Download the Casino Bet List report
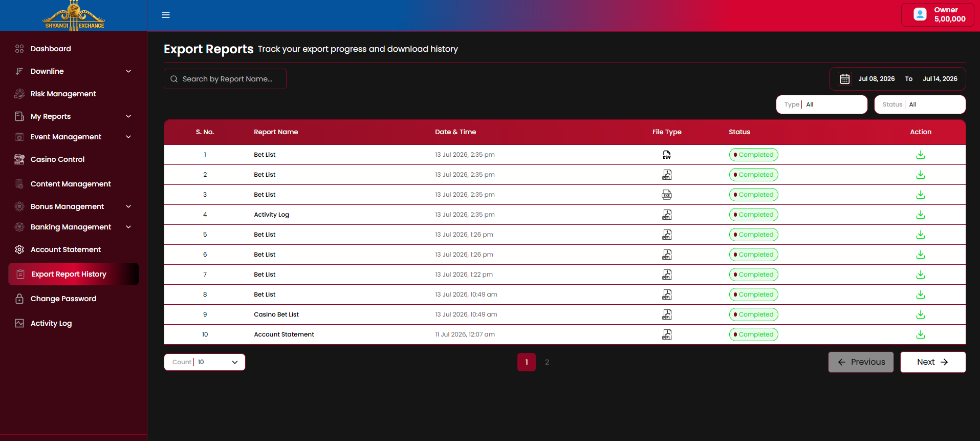The height and width of the screenshot is (441, 980). pyautogui.click(x=921, y=314)
